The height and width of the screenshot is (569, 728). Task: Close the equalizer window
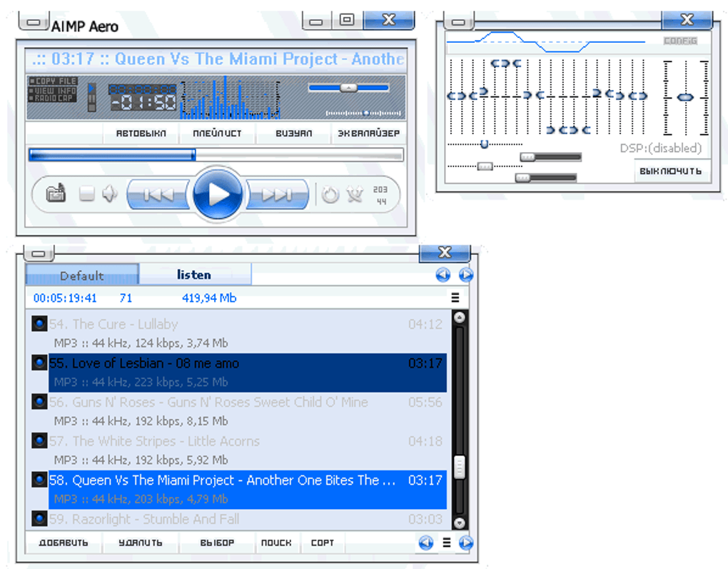(687, 19)
